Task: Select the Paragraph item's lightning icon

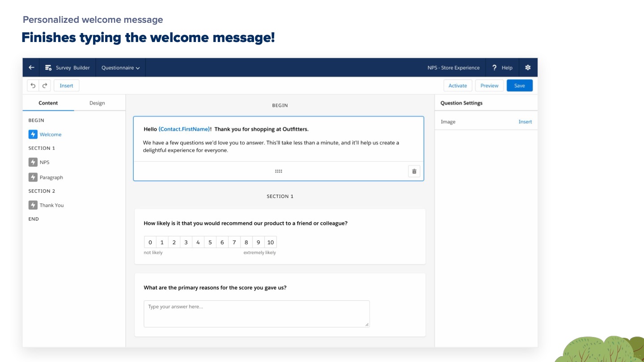Action: pos(33,177)
